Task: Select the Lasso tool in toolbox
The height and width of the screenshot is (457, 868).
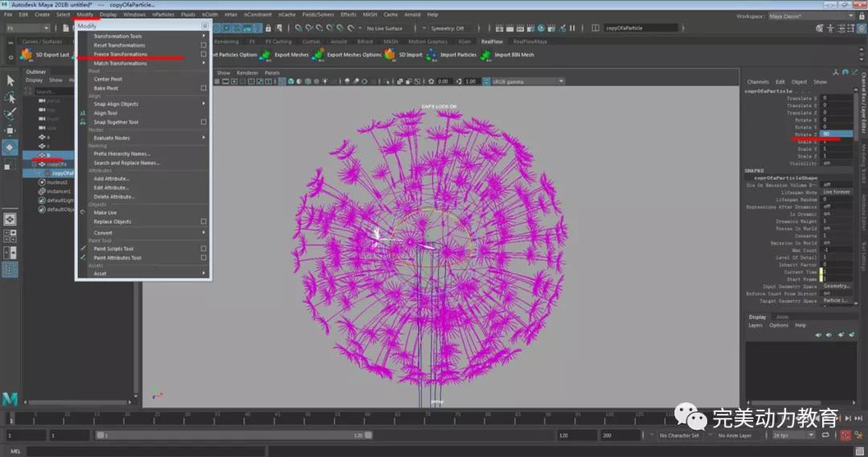Action: pyautogui.click(x=10, y=97)
